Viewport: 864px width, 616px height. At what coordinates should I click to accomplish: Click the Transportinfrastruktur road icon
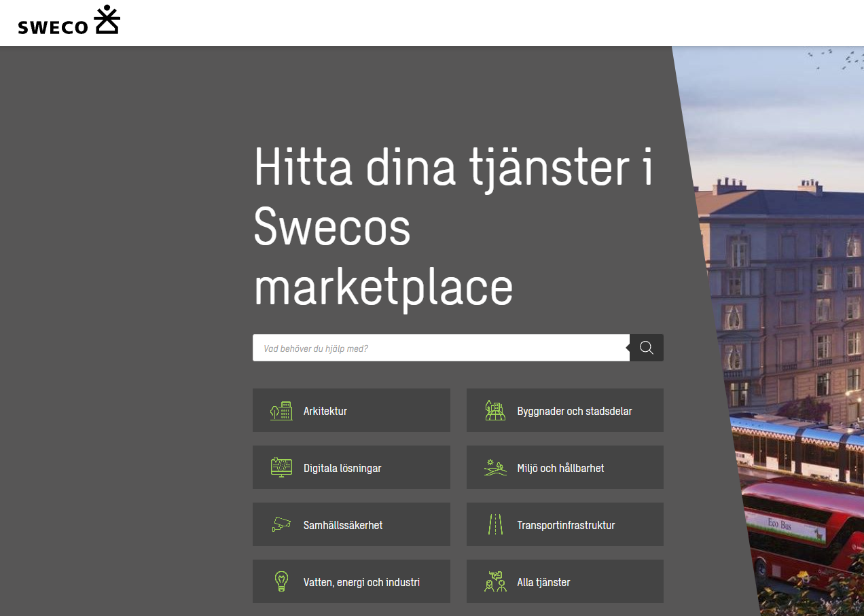click(495, 524)
